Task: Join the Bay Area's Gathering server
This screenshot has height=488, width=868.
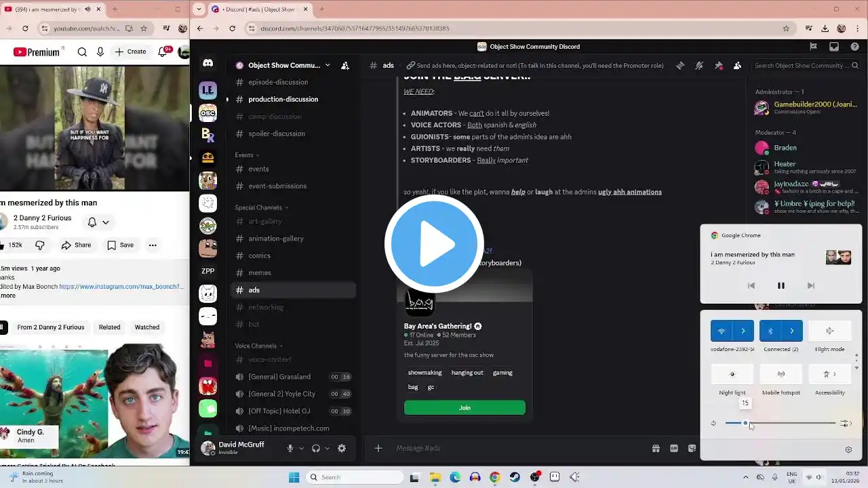Action: pyautogui.click(x=465, y=407)
